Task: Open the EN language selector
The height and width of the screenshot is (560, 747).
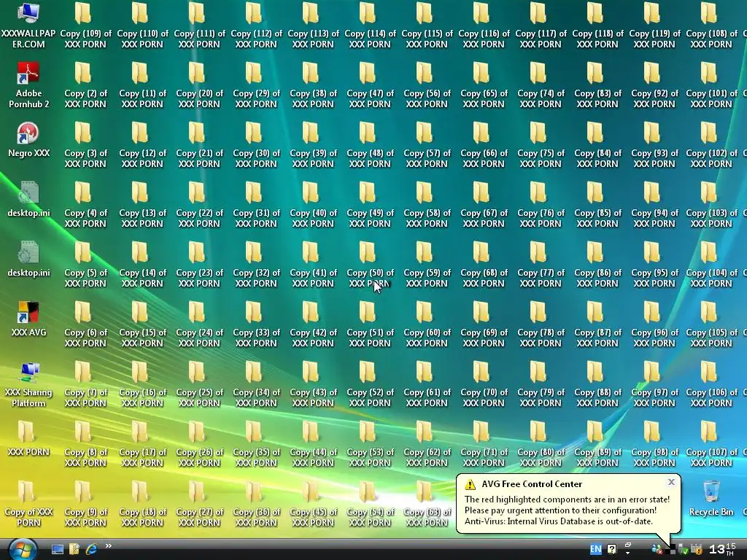Action: pyautogui.click(x=595, y=549)
